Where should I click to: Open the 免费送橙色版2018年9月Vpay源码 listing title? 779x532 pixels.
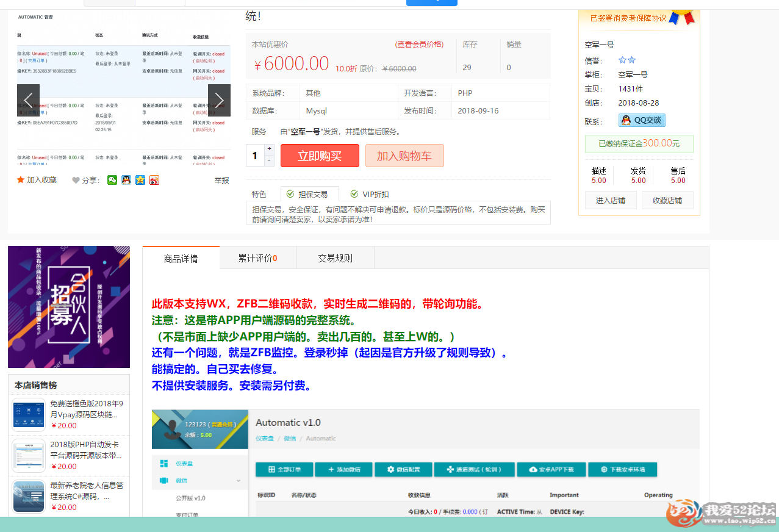[87, 409]
